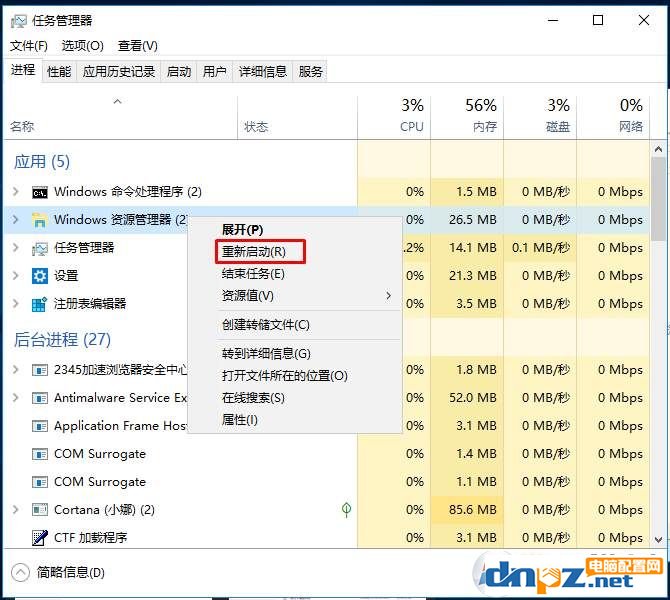Click the first COM Surrogate icon showing 1.4 MB
The height and width of the screenshot is (600, 670).
pos(40,454)
